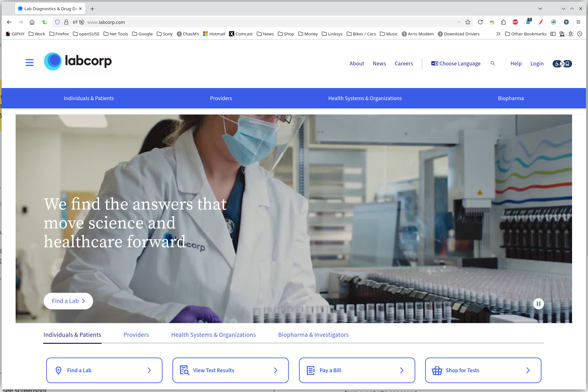Open the Pay a Bill card
Screen dimensions: 588x392
[357, 370]
